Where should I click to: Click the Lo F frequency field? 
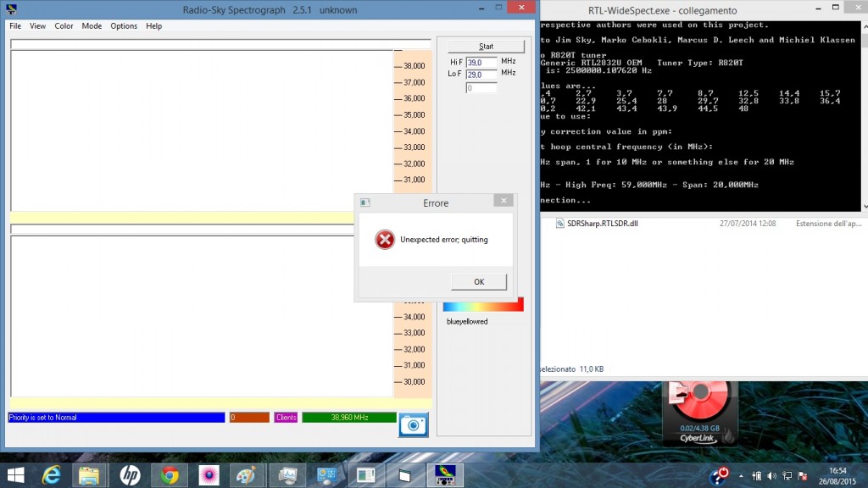tap(481, 75)
